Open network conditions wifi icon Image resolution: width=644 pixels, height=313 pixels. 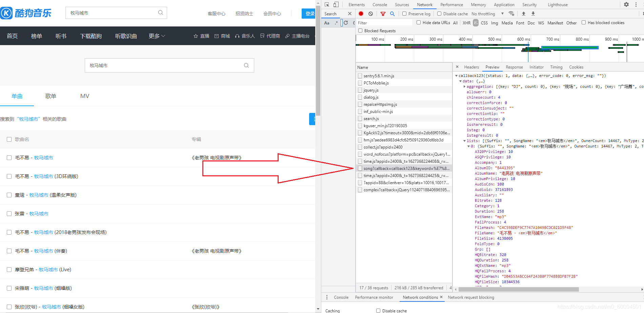click(511, 14)
